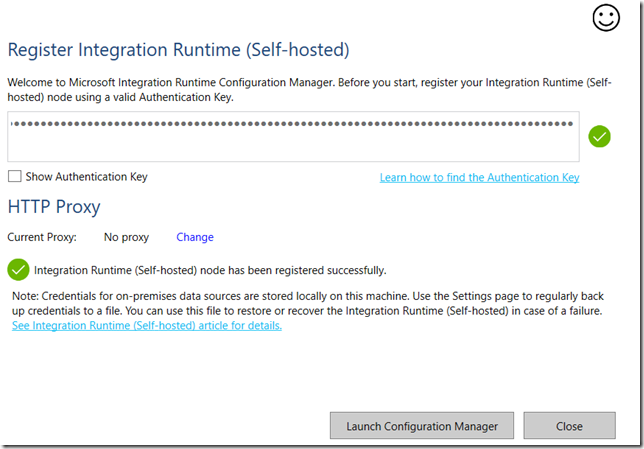This screenshot has height=449, width=644.
Task: Click the 'Register Integration Runtime (Self-hosted)' title
Action: (179, 50)
